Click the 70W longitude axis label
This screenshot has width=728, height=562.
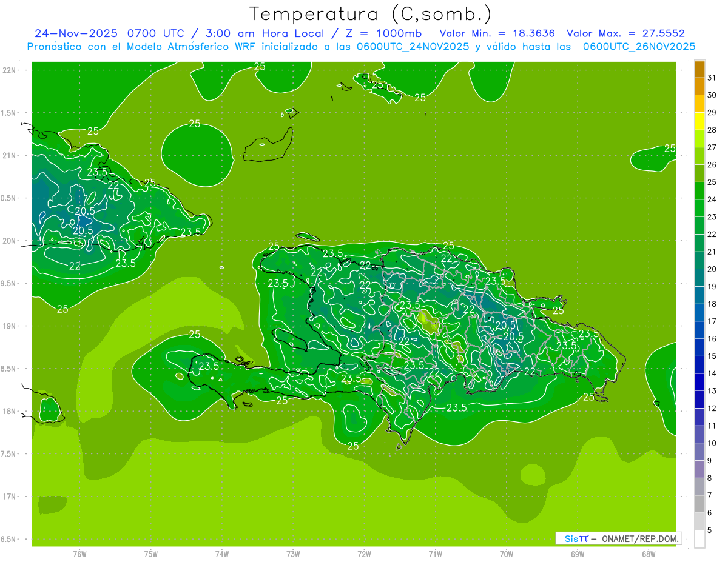click(507, 554)
